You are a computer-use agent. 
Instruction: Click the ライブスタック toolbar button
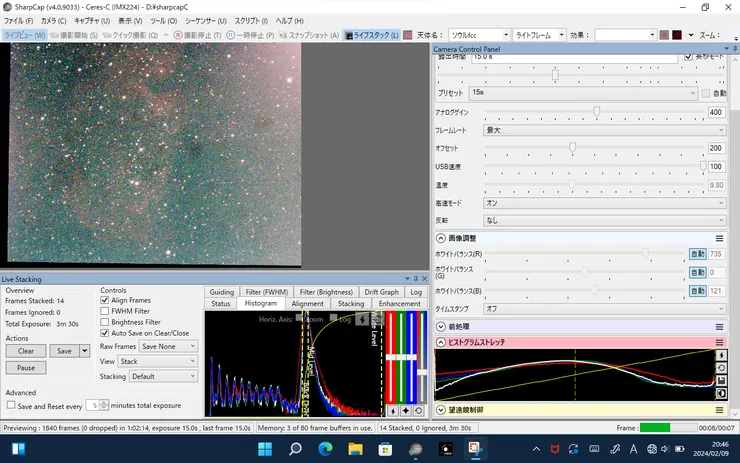(x=372, y=35)
